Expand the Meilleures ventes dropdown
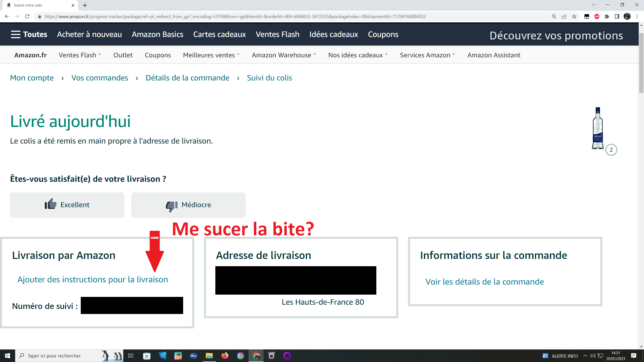 click(211, 55)
